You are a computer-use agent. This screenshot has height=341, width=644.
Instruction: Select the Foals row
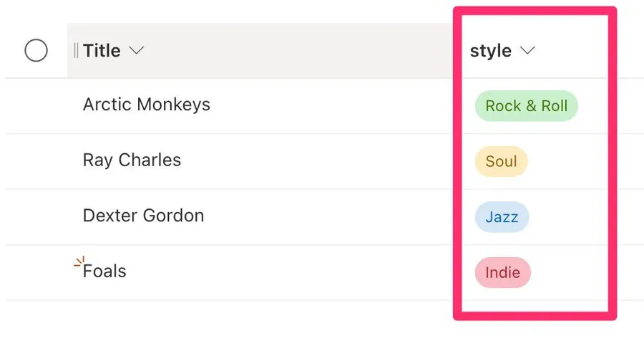36,272
